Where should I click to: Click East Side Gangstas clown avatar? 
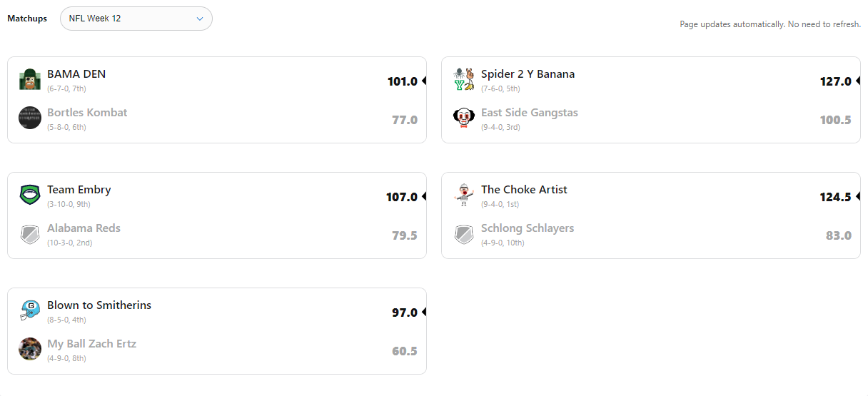pyautogui.click(x=464, y=118)
